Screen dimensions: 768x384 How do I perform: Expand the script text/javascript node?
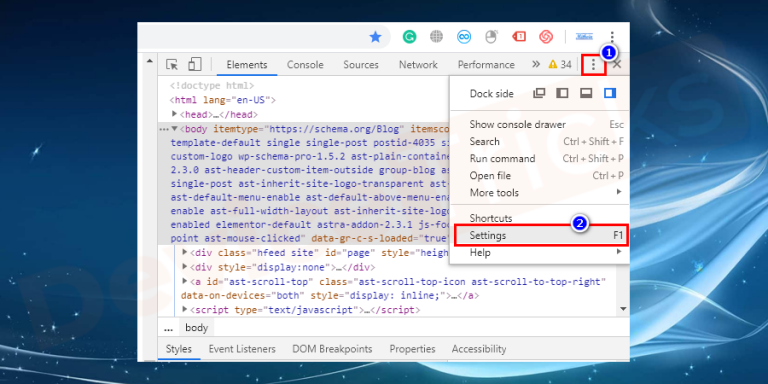[185, 310]
